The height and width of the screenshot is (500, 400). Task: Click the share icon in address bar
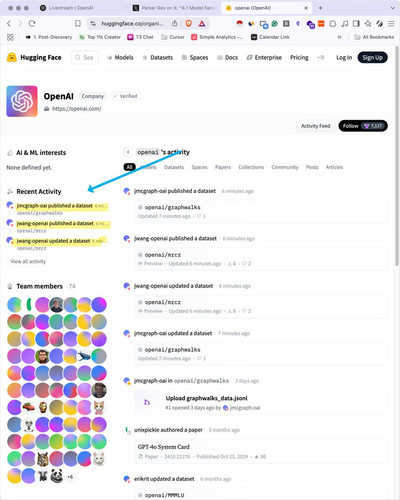click(175, 23)
